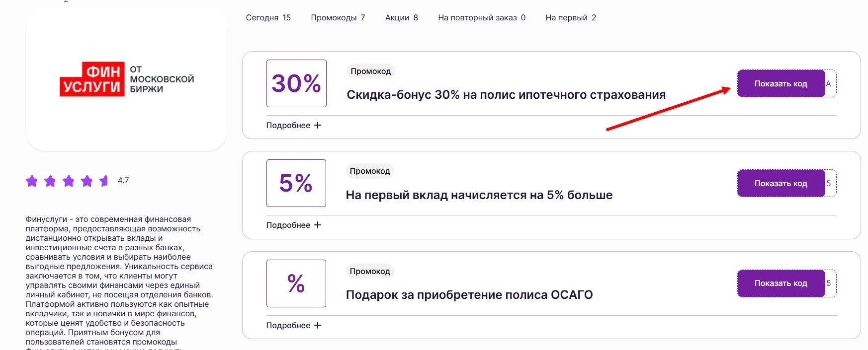Viewport: 868px width, 350px height.
Task: Click the percent badge on the ОСАГО offer
Action: point(296,283)
